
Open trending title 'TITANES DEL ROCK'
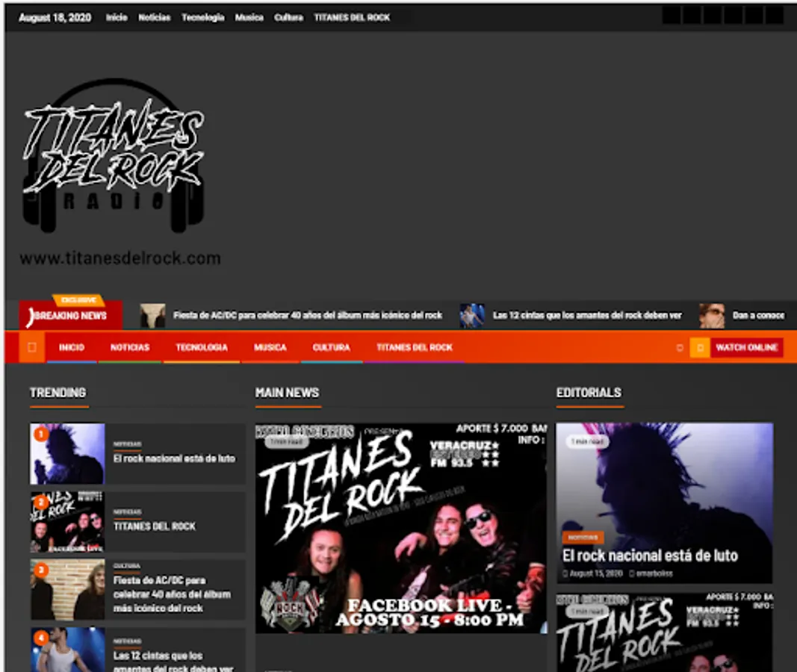[155, 526]
